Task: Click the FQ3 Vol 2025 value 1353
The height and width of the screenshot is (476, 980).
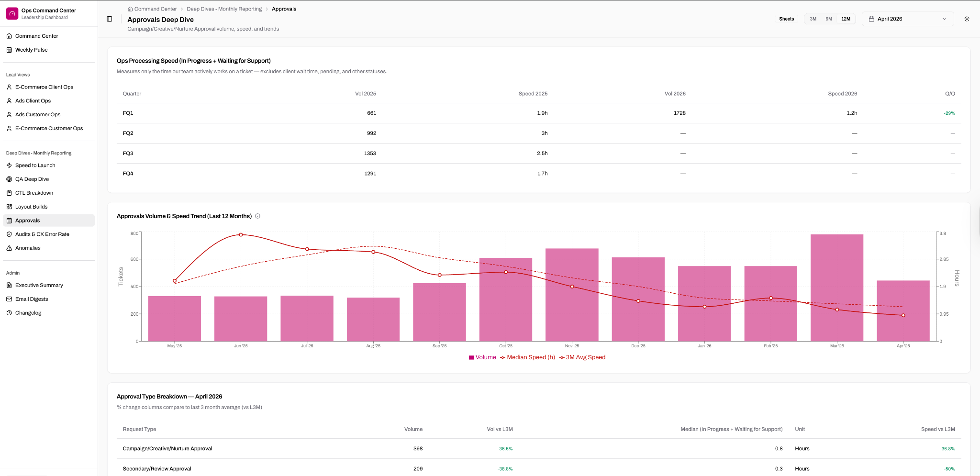Action: coord(370,154)
